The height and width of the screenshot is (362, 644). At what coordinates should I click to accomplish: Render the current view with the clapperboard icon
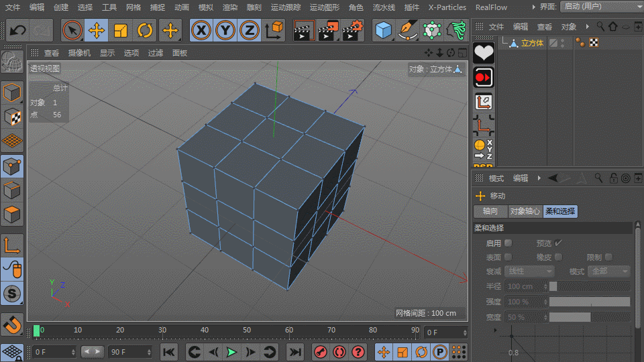point(304,30)
